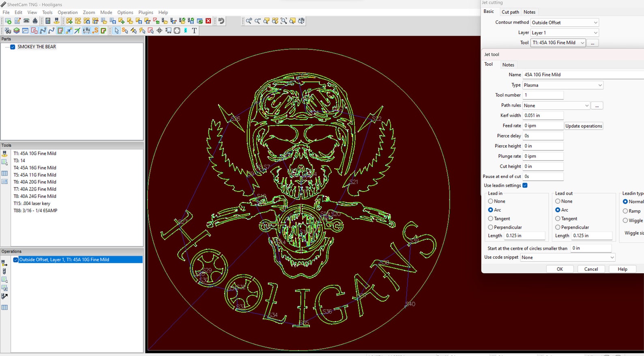The width and height of the screenshot is (644, 356).
Task: Select 'Tangent' radio under Lead in
Action: [491, 219]
